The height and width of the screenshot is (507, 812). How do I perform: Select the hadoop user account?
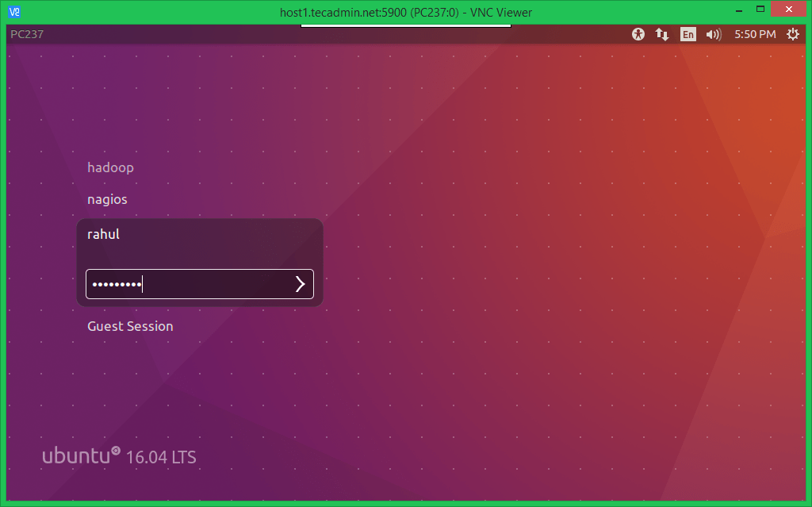tap(110, 167)
